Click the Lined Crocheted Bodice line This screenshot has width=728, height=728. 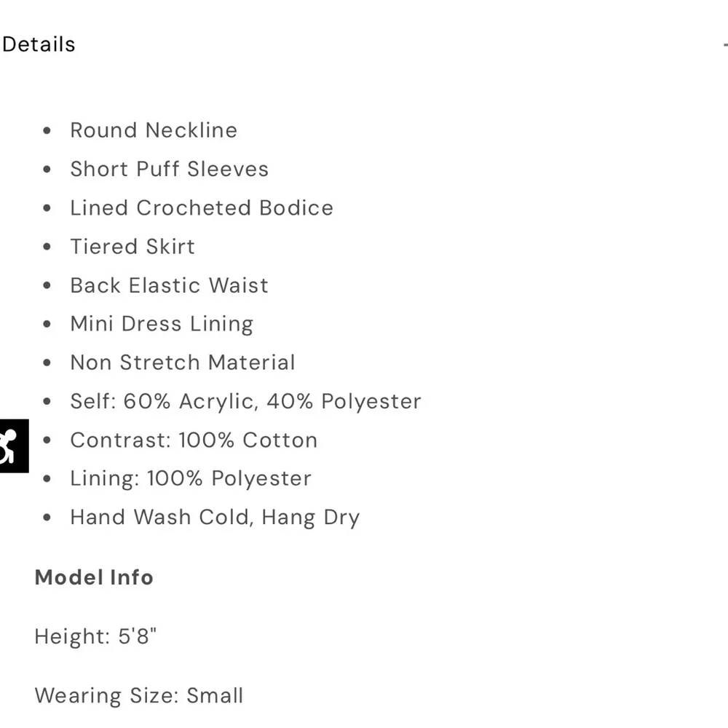point(202,207)
